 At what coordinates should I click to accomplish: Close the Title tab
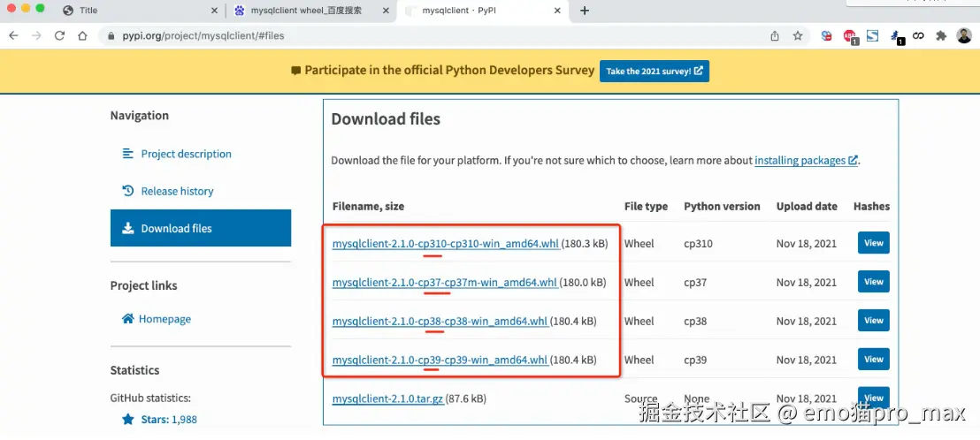tap(214, 11)
